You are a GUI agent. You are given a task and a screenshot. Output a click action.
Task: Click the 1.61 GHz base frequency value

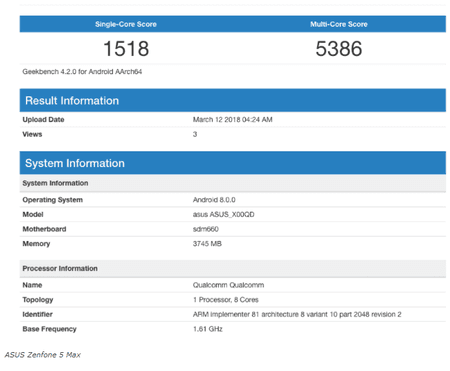[208, 329]
